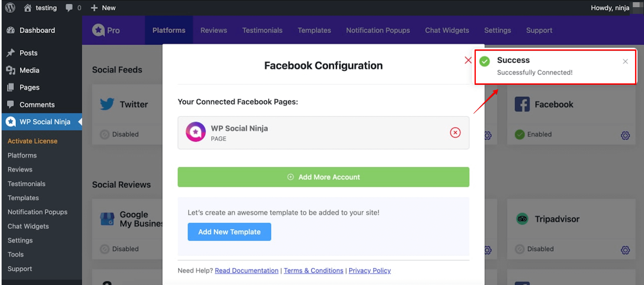Click the Facebook logo icon
The width and height of the screenshot is (644, 285).
click(x=522, y=104)
